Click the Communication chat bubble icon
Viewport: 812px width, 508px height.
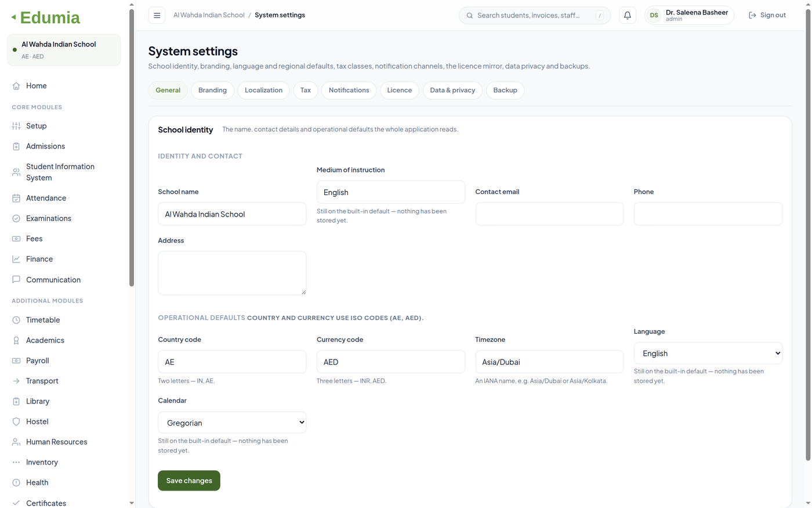click(16, 279)
